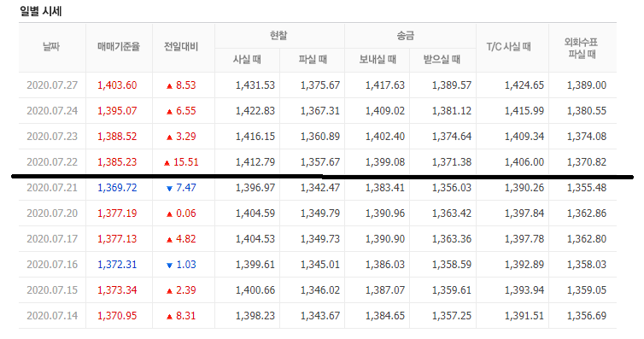Click the send rate 1,417.63
Screen dimensions: 644x339
pos(385,85)
